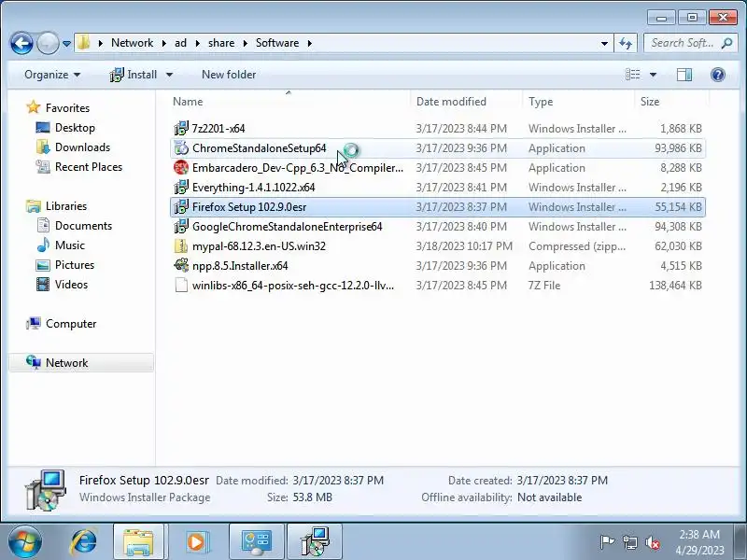Open the view options dropdown arrow
Image resolution: width=747 pixels, height=560 pixels.
pos(653,75)
